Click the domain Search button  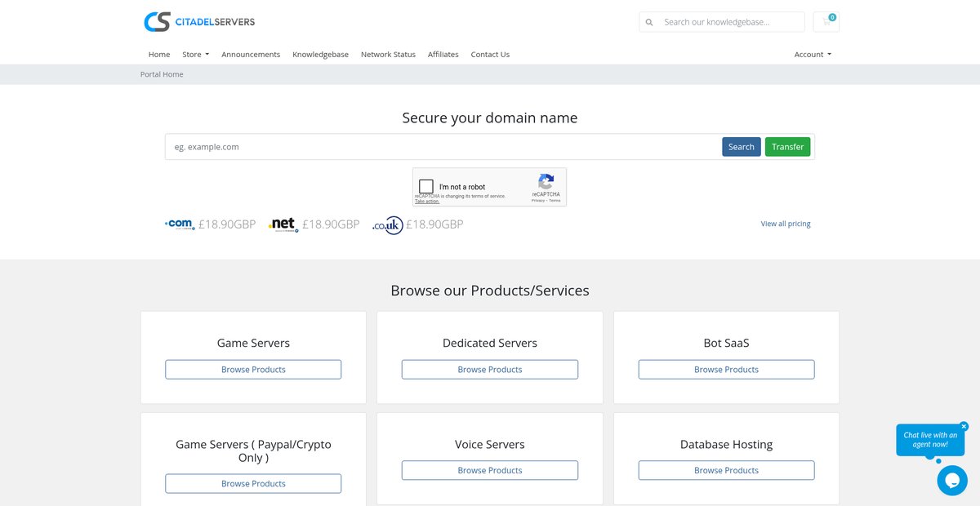coord(742,147)
